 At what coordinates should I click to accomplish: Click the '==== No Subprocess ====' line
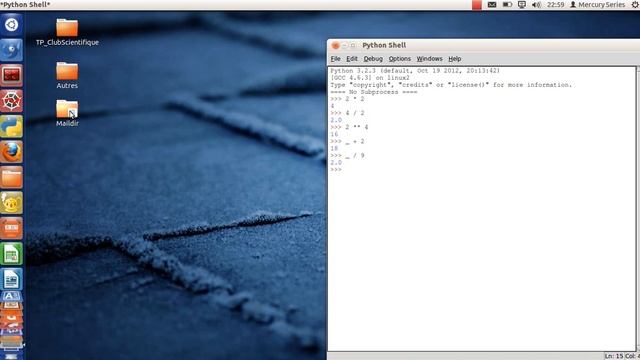click(373, 92)
